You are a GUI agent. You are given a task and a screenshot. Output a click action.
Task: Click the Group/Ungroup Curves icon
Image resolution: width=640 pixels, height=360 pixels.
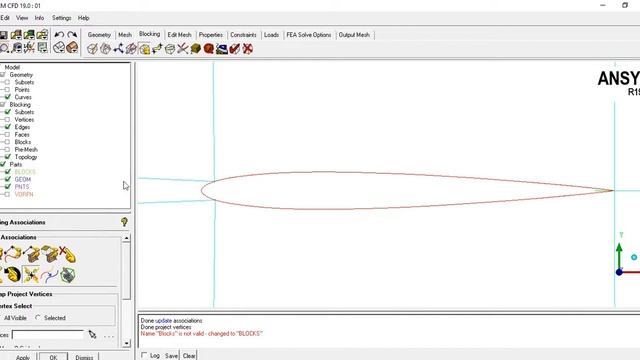pyautogui.click(x=50, y=275)
